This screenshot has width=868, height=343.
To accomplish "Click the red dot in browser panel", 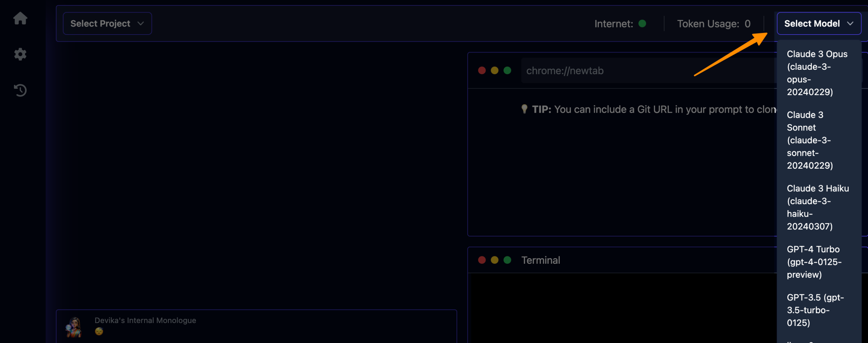I will pyautogui.click(x=482, y=70).
